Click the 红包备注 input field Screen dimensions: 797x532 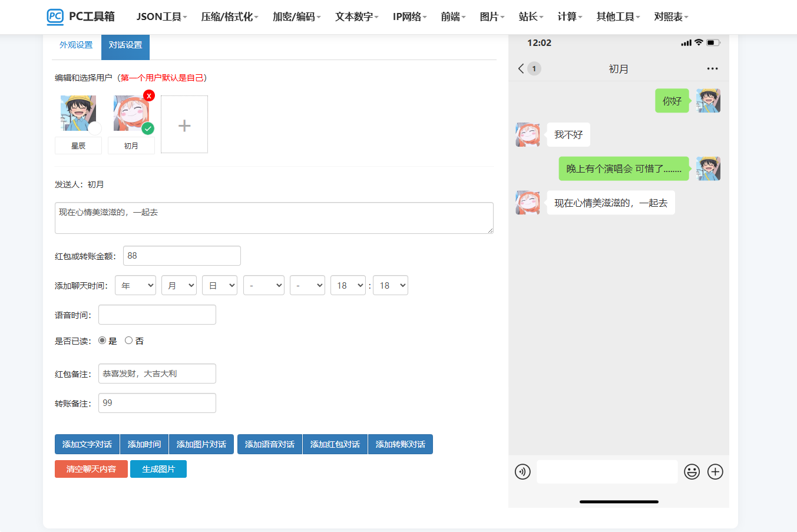tap(157, 374)
